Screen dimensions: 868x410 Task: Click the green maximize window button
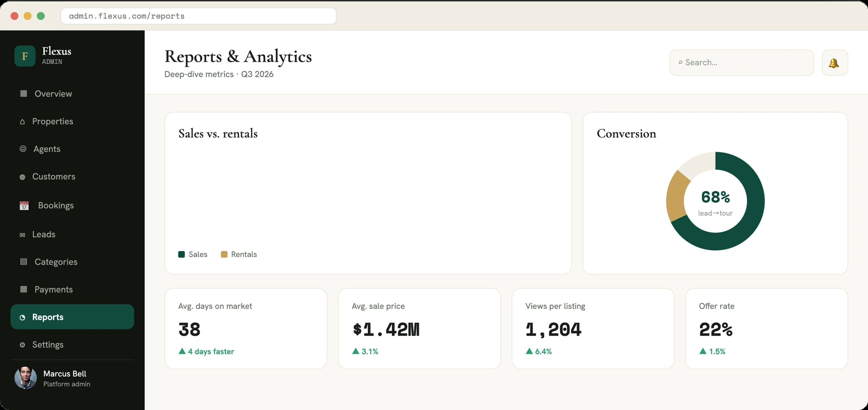click(41, 16)
